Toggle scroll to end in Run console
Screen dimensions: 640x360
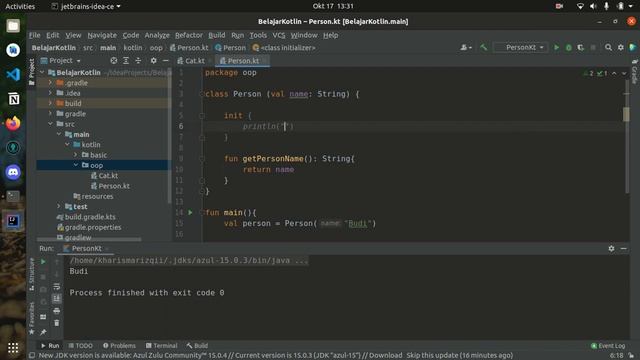[57, 299]
